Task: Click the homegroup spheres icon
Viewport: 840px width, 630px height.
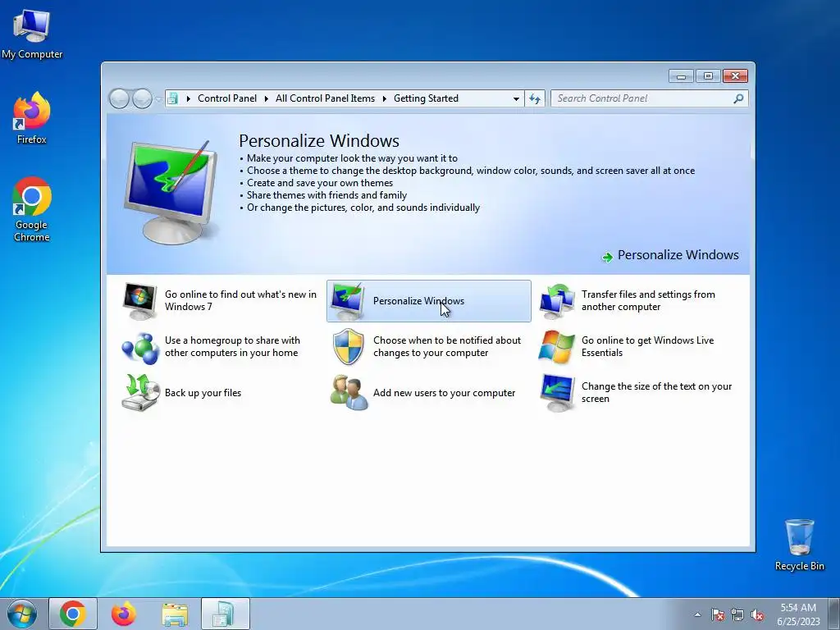Action: pyautogui.click(x=140, y=347)
